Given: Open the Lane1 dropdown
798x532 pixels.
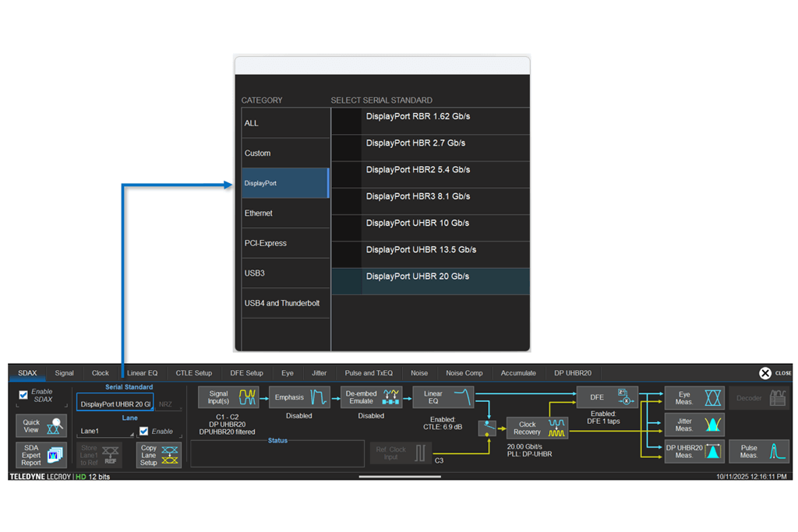Looking at the screenshot, I should pyautogui.click(x=106, y=431).
